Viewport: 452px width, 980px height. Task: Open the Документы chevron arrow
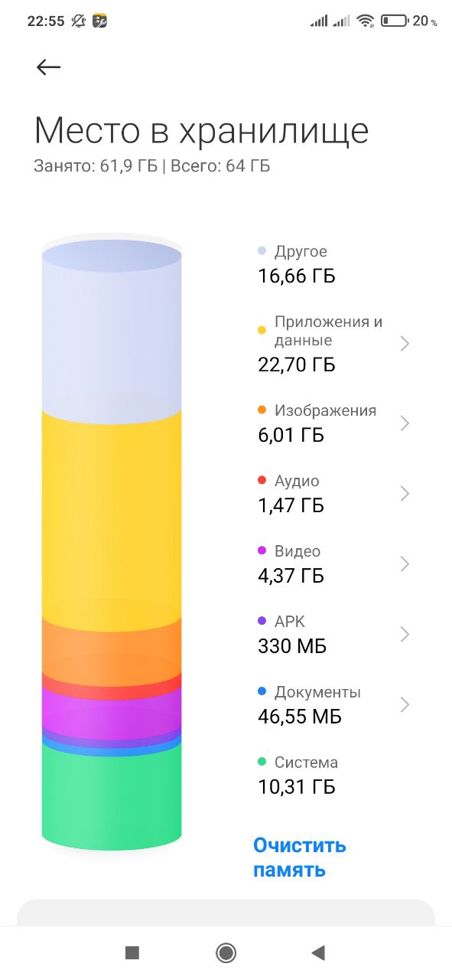pyautogui.click(x=405, y=704)
